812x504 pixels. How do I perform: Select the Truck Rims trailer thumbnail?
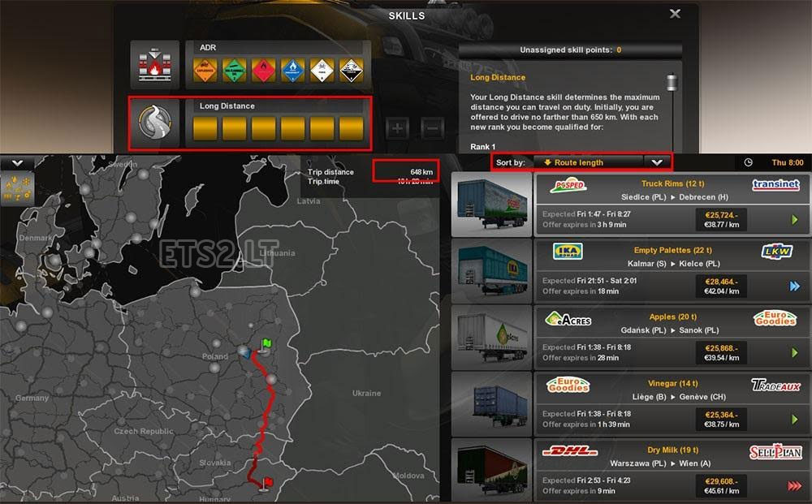(492, 205)
